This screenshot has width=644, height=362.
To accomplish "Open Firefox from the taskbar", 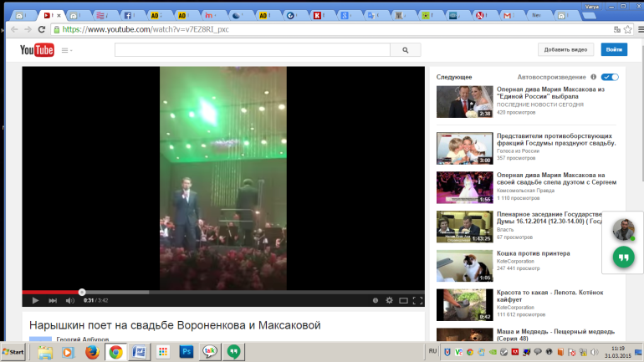I will click(92, 352).
